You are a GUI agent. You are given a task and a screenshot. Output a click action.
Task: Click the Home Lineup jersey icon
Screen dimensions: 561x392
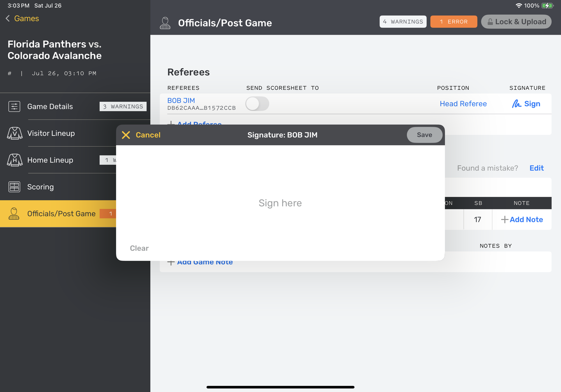tap(15, 160)
